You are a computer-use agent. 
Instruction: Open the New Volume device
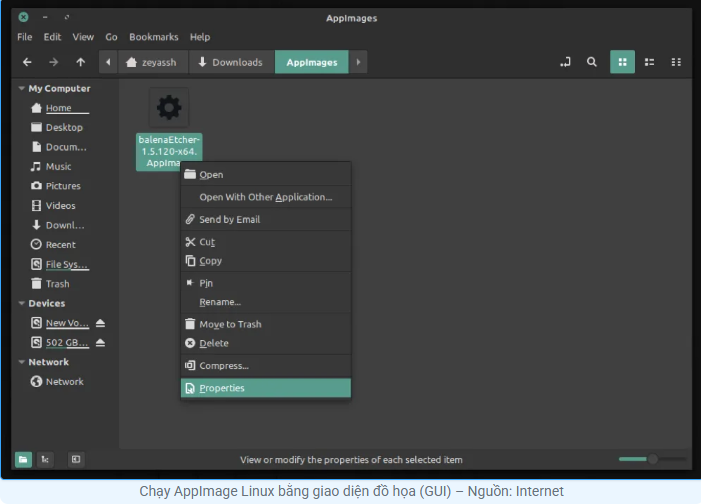(x=60, y=323)
